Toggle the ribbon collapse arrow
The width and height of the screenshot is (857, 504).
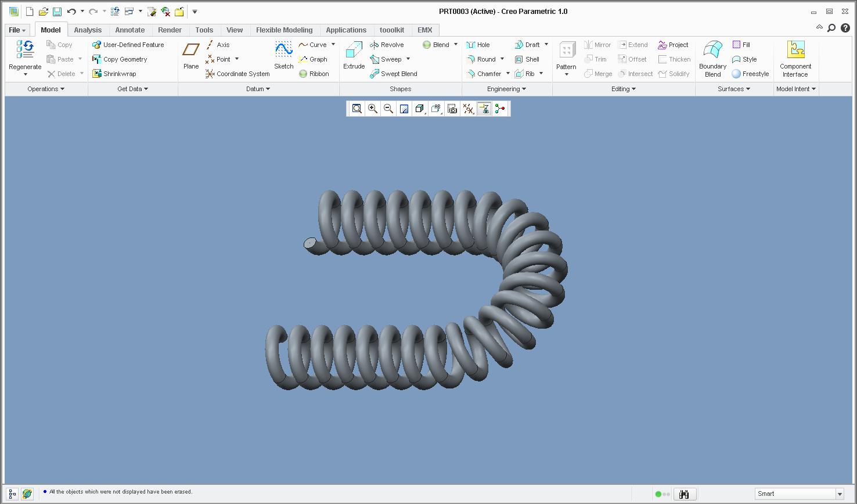[819, 27]
